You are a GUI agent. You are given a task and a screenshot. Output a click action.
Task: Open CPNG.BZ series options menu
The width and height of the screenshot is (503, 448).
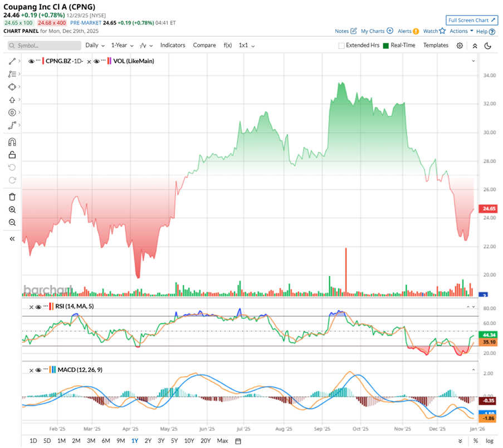(x=38, y=61)
